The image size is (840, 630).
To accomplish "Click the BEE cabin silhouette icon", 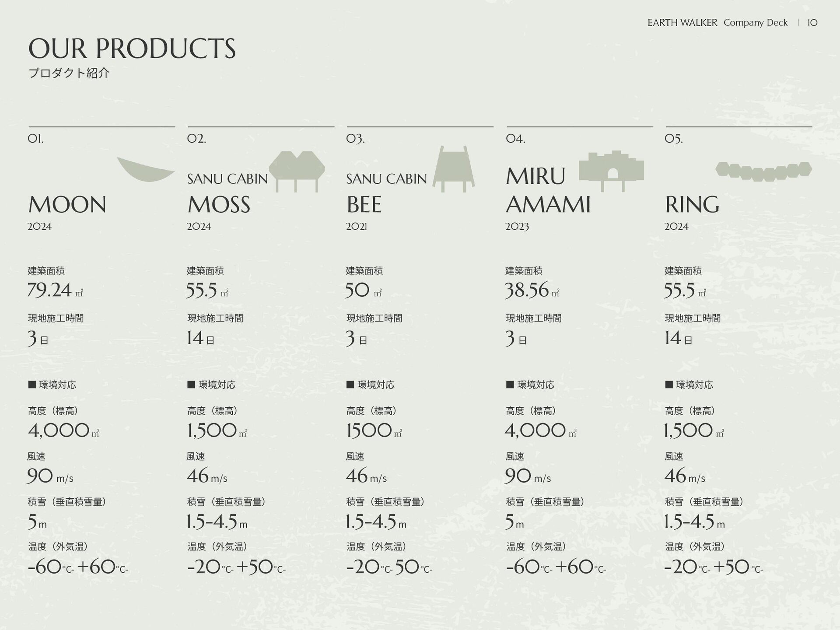I will pos(454,169).
